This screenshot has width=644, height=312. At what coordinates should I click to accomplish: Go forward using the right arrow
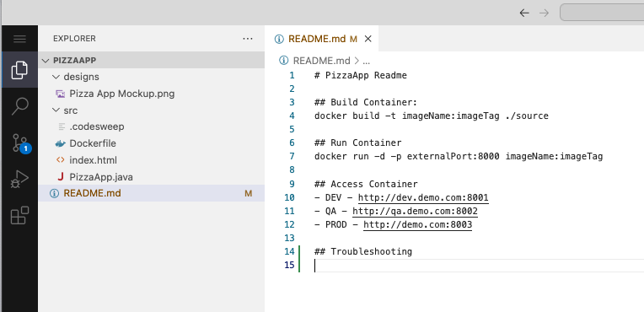tap(545, 13)
